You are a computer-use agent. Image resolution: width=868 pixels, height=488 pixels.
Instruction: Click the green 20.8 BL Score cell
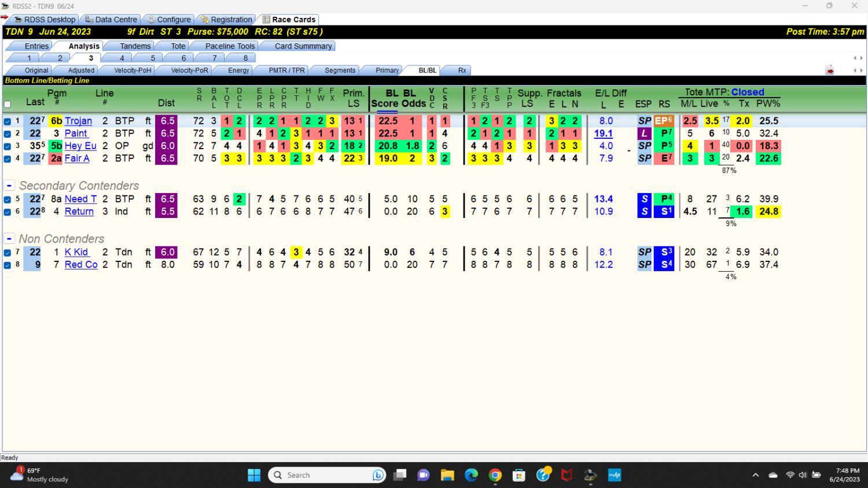tap(388, 146)
